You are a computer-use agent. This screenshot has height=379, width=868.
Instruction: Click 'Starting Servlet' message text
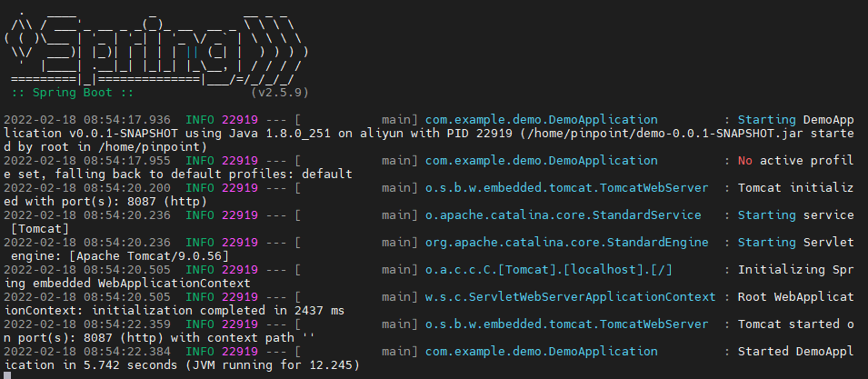[796, 243]
